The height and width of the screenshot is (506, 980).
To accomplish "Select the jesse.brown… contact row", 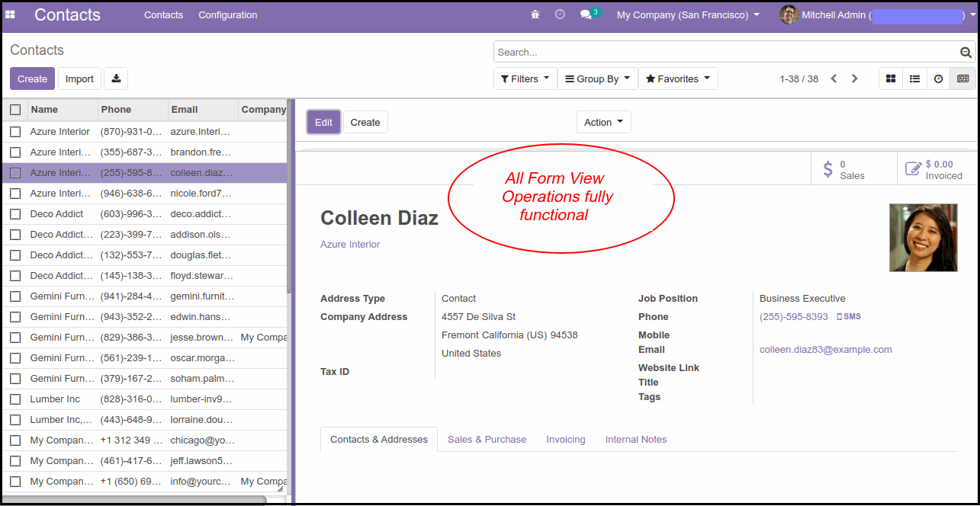I will point(145,338).
